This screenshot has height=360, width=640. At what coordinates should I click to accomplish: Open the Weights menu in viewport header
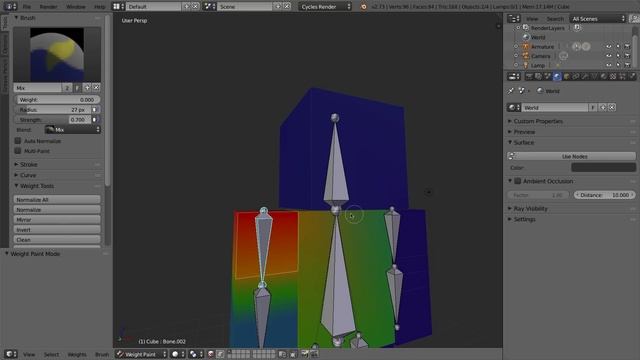[76, 354]
